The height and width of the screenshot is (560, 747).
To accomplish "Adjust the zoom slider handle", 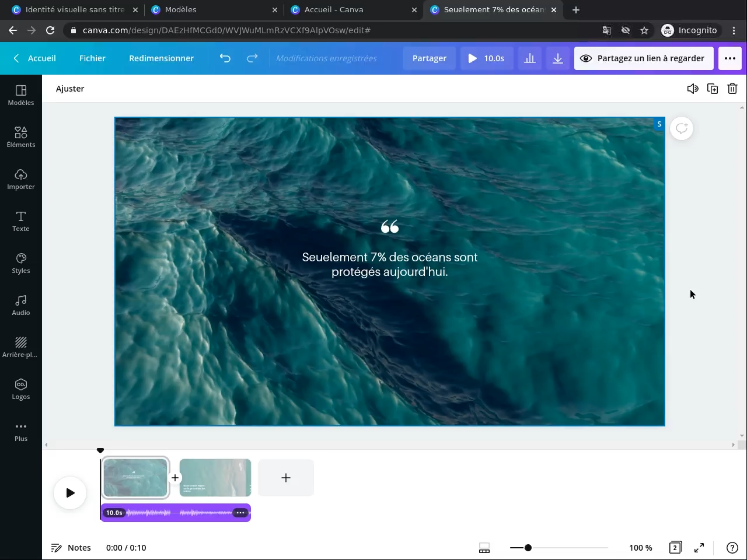I will click(x=528, y=548).
